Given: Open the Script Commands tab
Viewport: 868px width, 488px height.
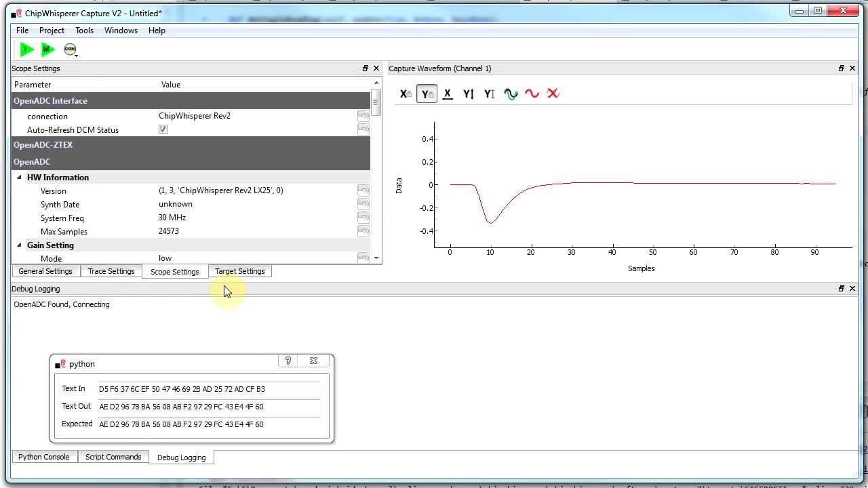Looking at the screenshot, I should pos(113,457).
